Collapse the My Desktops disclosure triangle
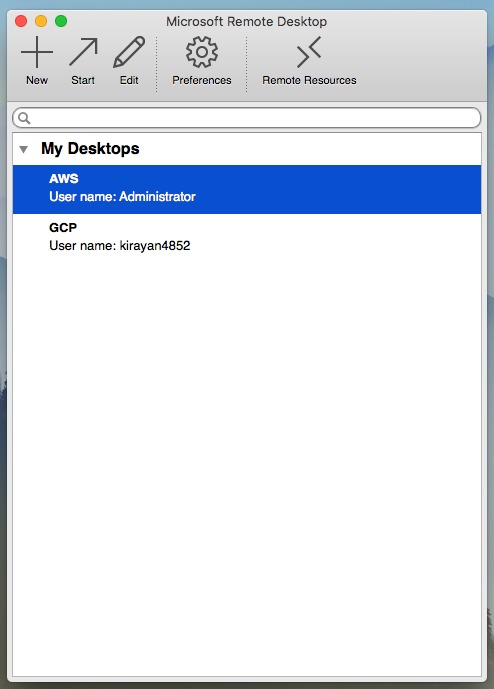The height and width of the screenshot is (689, 494). [x=24, y=149]
